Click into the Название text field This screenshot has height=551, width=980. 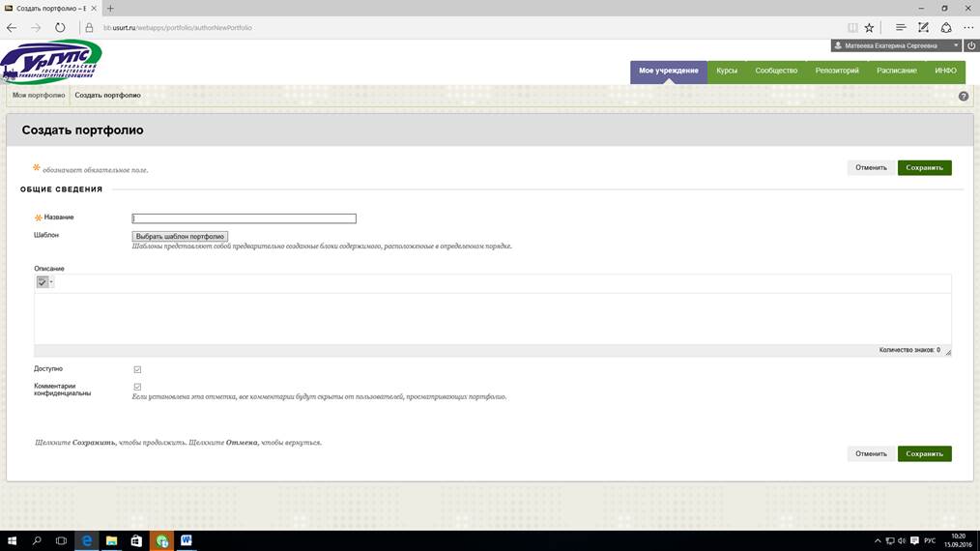[x=244, y=218]
